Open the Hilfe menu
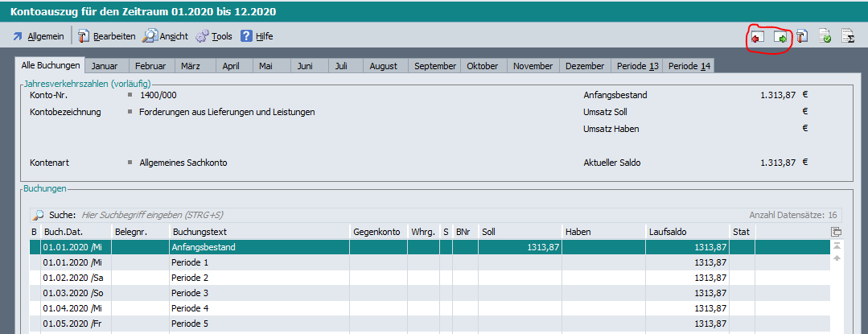The image size is (868, 334). 257,36
